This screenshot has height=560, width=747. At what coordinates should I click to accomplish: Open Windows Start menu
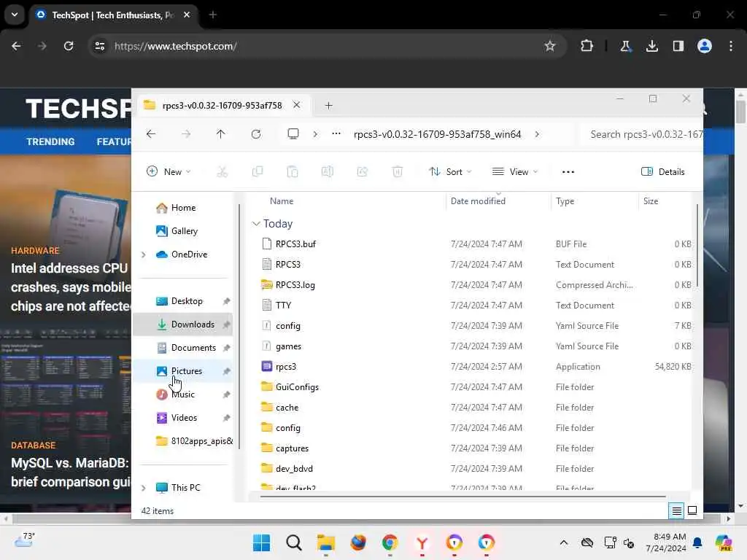261,542
